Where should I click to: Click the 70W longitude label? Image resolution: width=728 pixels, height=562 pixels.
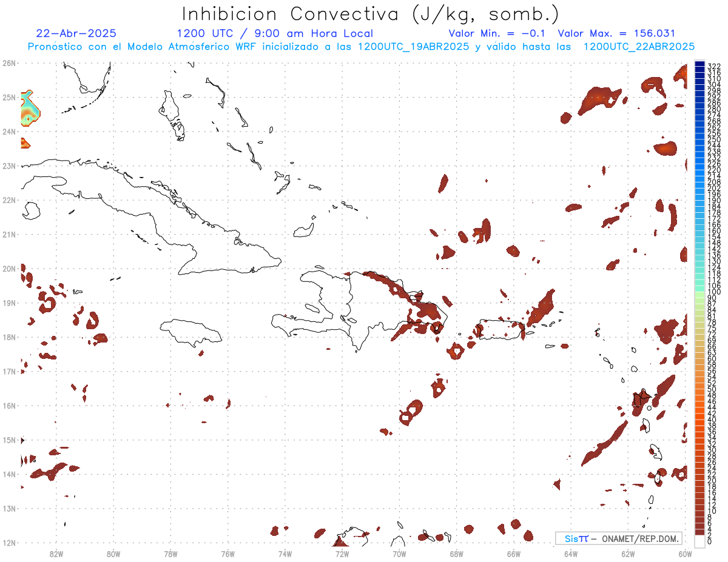coord(399,554)
